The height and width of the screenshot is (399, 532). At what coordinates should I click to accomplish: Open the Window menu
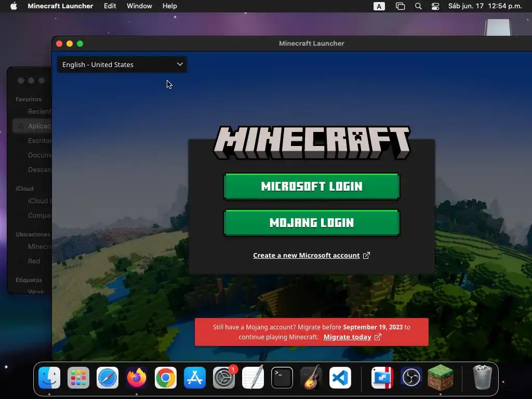point(139,6)
